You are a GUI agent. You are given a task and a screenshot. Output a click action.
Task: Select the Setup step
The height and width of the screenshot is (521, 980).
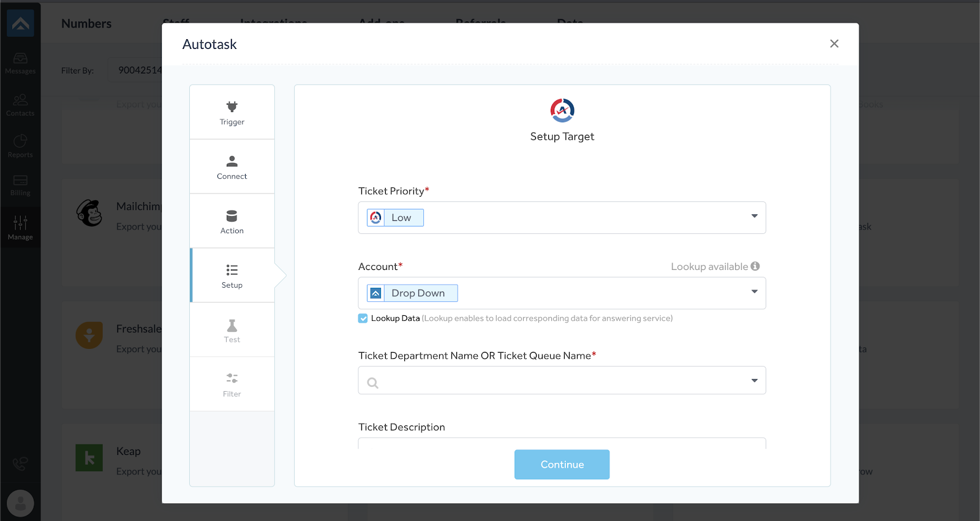pos(232,275)
